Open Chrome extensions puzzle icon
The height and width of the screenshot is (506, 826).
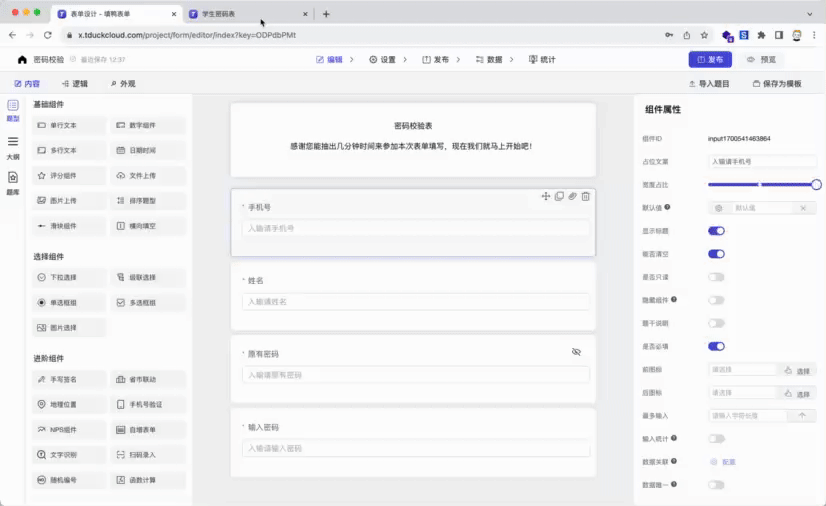coord(761,35)
